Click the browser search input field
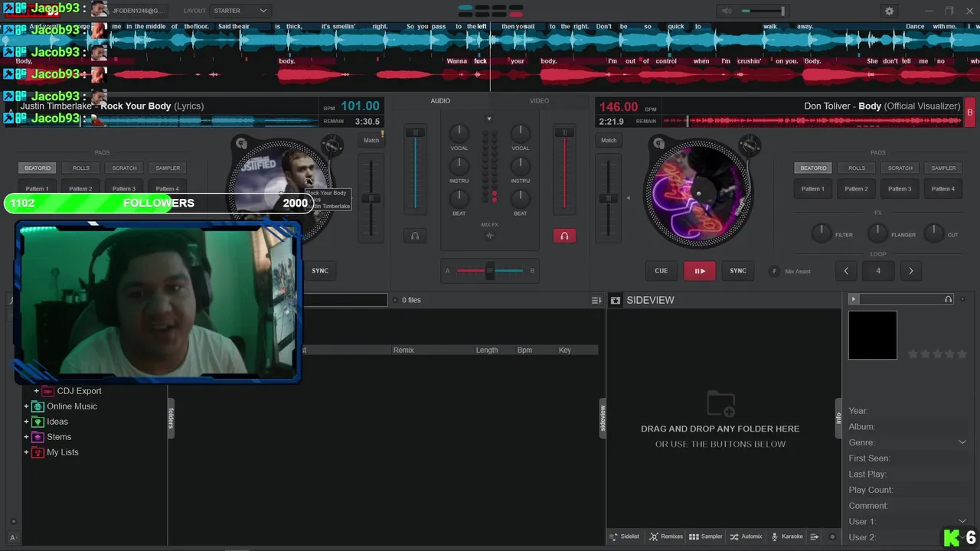 pos(345,300)
